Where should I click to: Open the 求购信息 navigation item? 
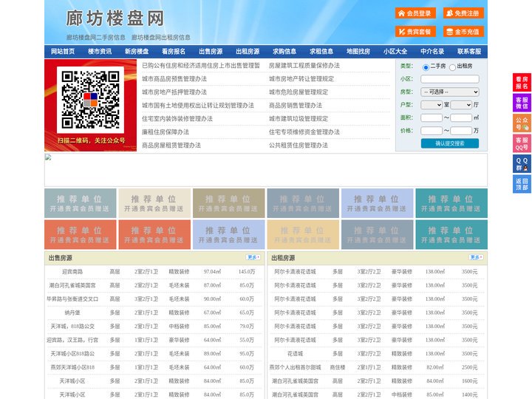point(284,52)
